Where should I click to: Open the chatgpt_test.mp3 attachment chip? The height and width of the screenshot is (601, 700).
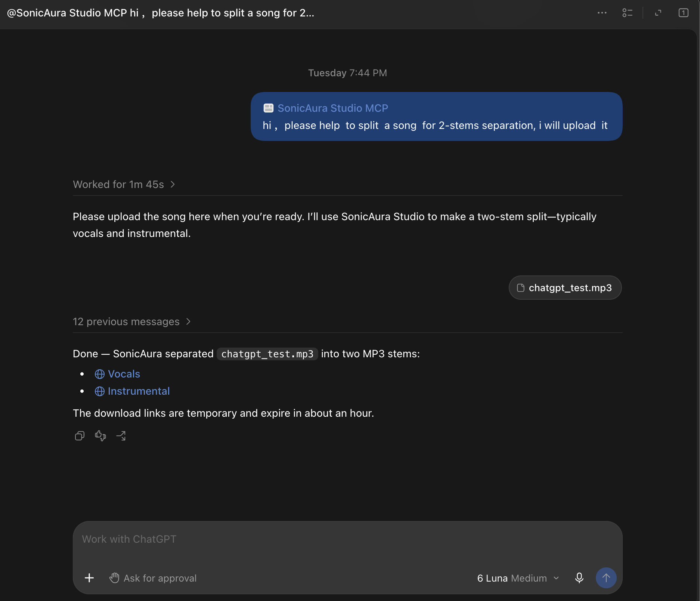tap(565, 288)
